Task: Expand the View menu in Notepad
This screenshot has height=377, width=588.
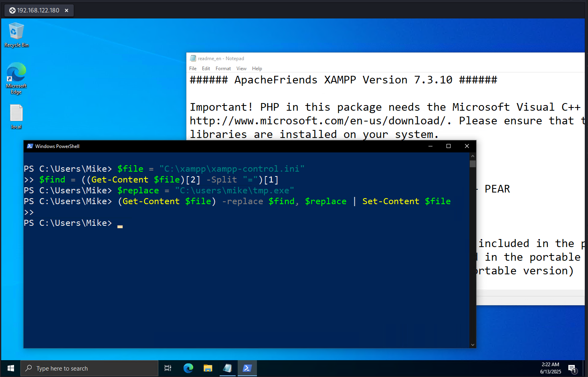Action: tap(241, 69)
